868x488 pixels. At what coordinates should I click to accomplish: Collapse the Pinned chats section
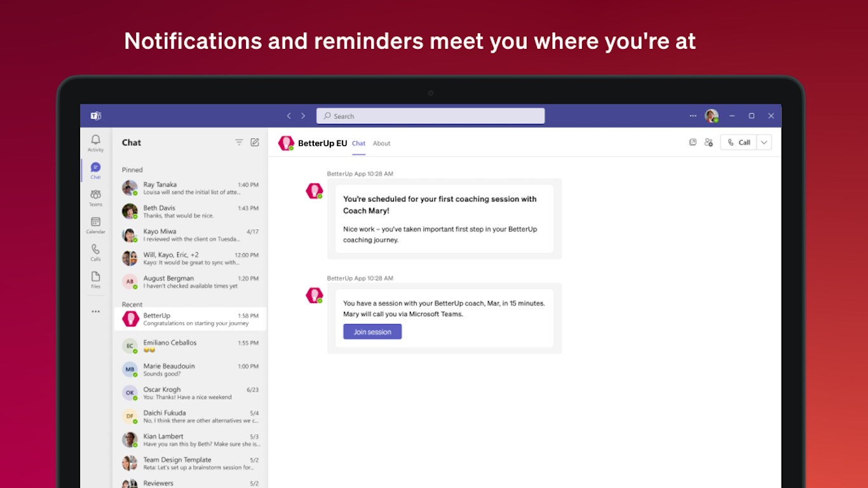click(132, 170)
